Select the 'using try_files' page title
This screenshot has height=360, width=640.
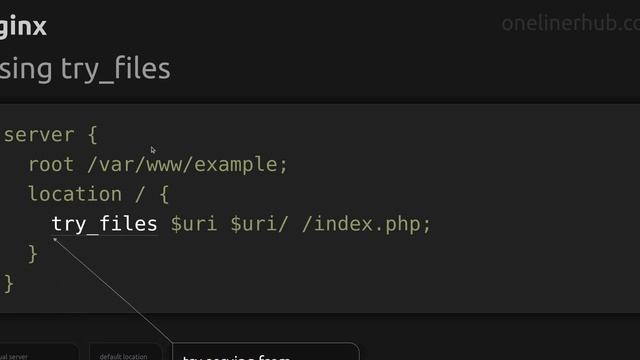tap(85, 69)
